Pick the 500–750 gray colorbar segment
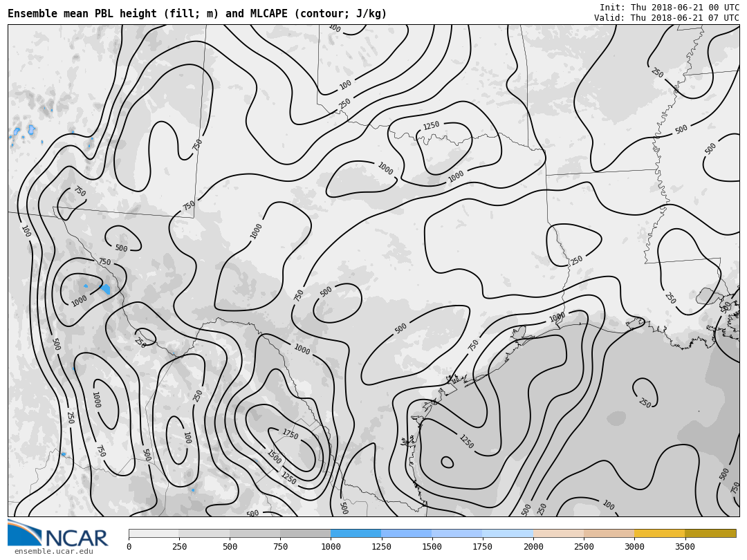The width and height of the screenshot is (747, 560). point(255,533)
